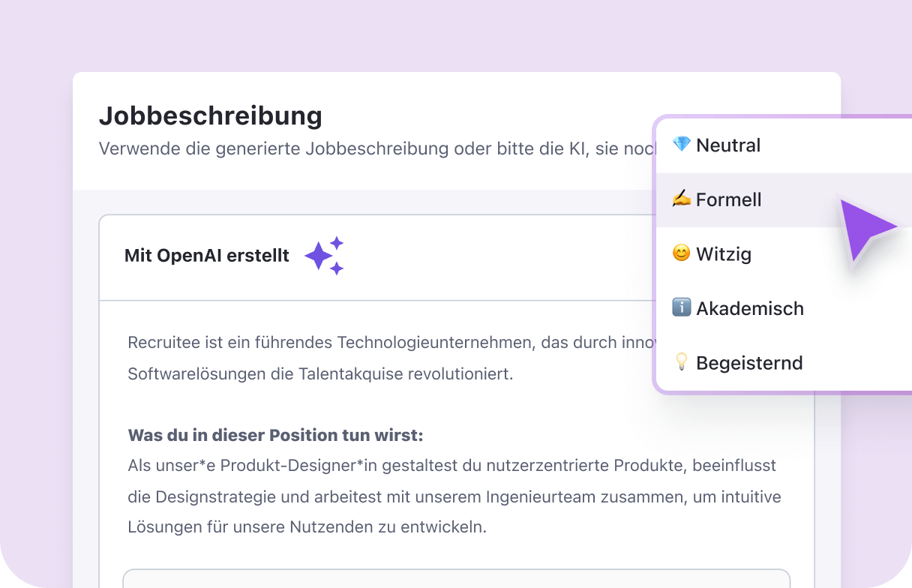Click the information icon next to Akademisch
This screenshot has height=588, width=912.
click(681, 307)
